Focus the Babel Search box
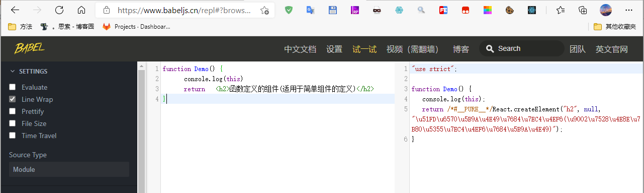This screenshot has width=644, height=193. (521, 48)
